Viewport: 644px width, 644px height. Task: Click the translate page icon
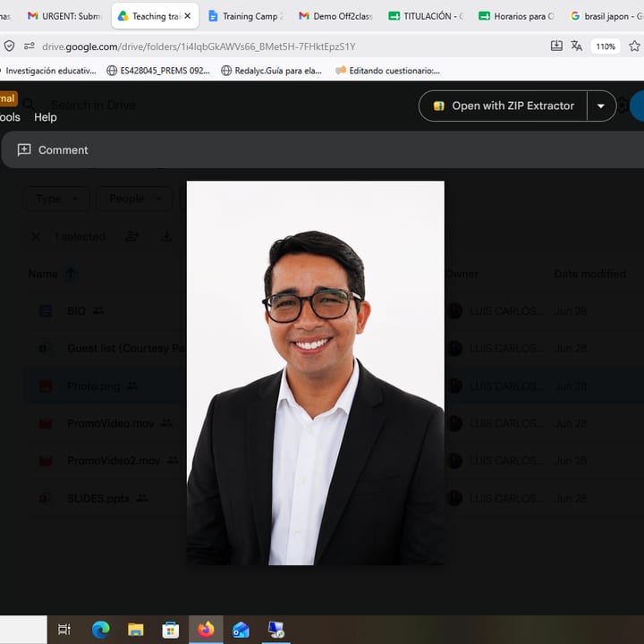[576, 46]
